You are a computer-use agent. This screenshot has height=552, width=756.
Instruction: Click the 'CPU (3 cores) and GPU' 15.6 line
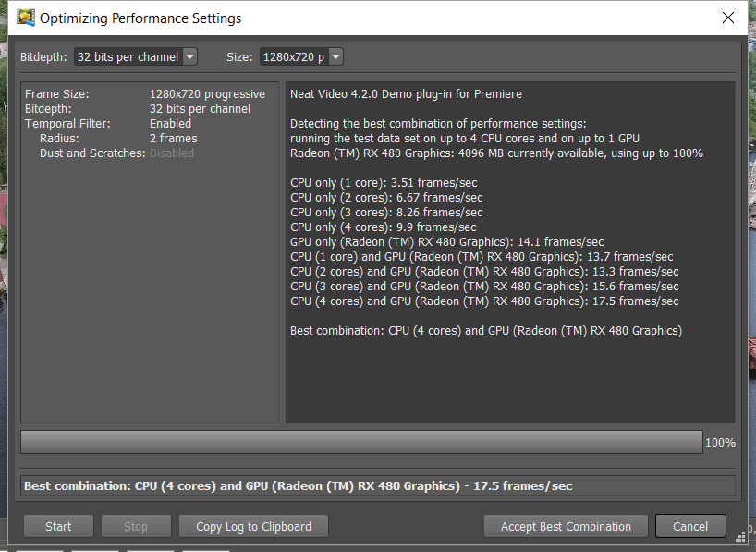(x=484, y=287)
